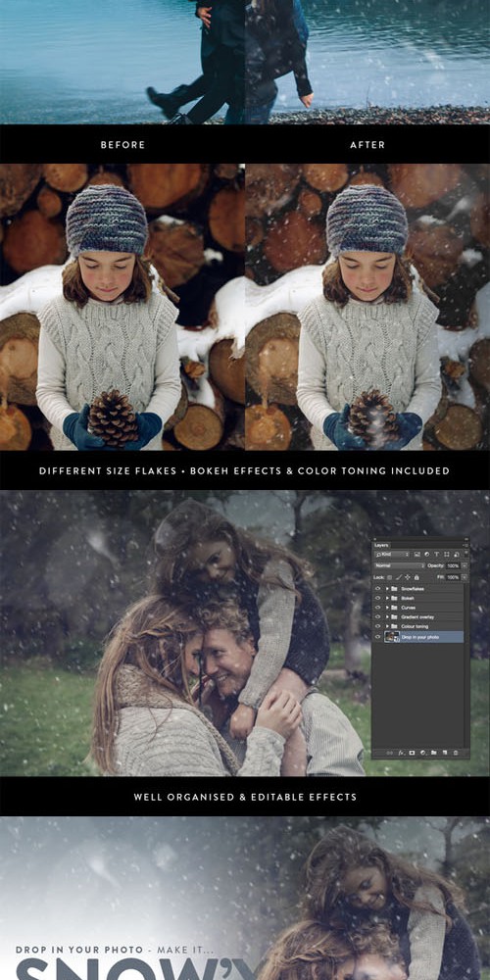This screenshot has width=490, height=980.
Task: Hide the Curves group
Action: pos(377,608)
